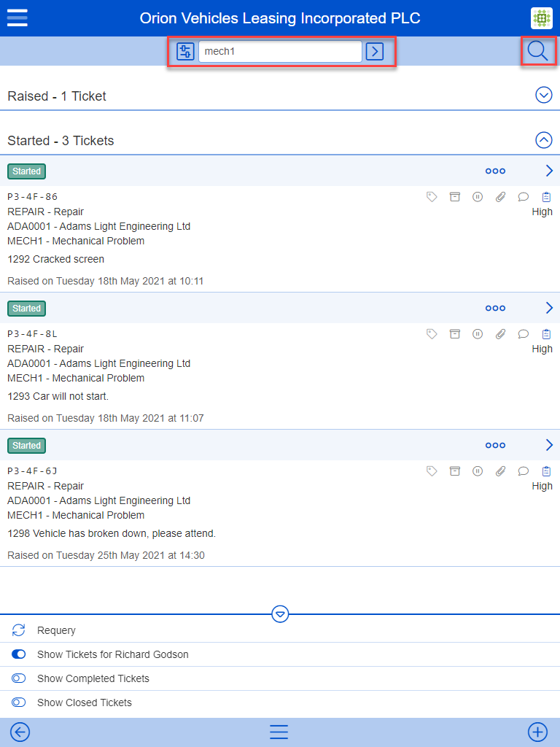Open attachments paperclip for ticket P3-4F-86
This screenshot has height=747, width=560.
[x=500, y=197]
